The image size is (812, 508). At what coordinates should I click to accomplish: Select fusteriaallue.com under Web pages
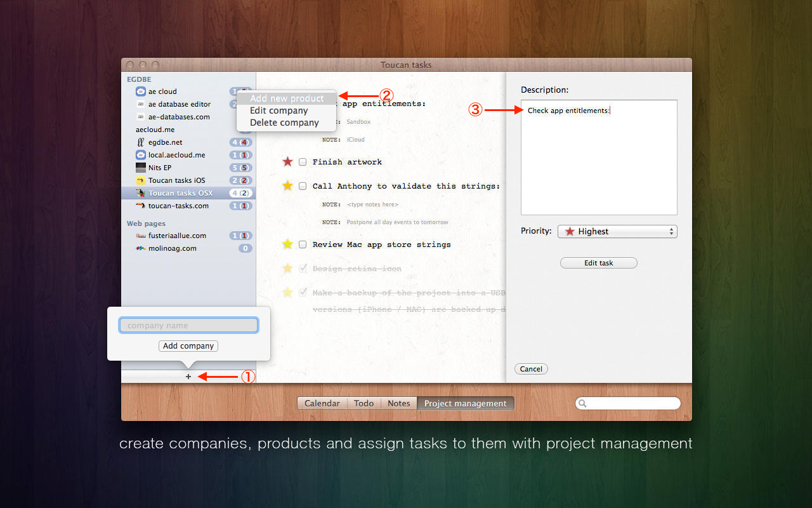point(188,236)
